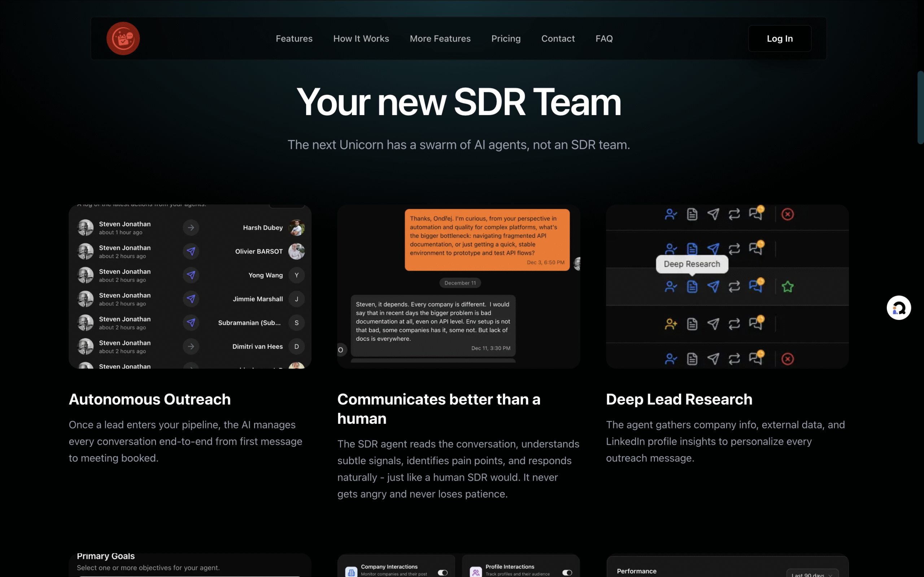Click the orange chat message bubble

[487, 239]
